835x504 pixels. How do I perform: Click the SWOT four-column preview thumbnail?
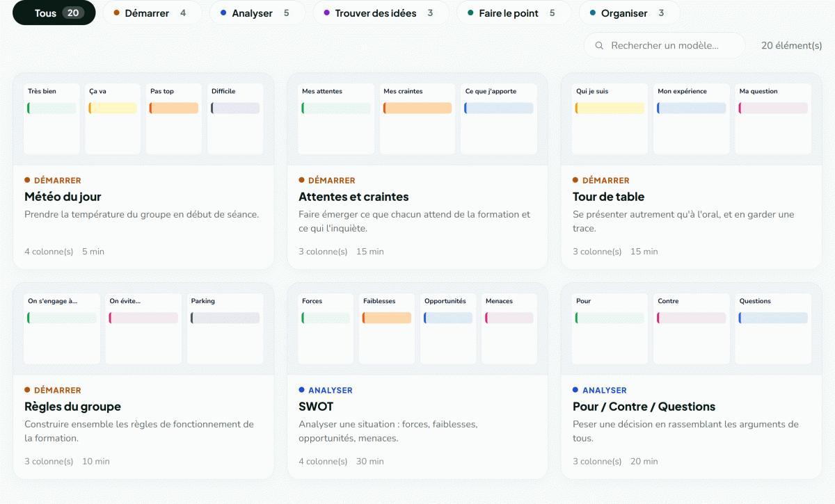tap(417, 329)
